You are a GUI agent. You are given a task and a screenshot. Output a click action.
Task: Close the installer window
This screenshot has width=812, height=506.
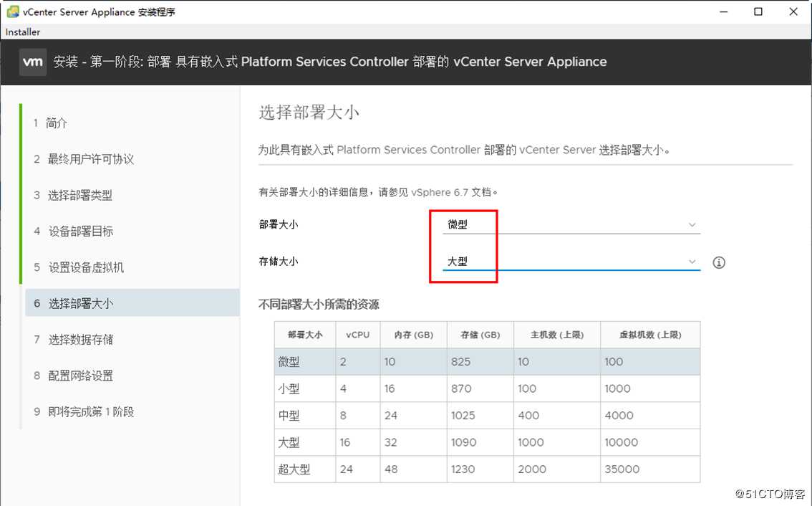tap(793, 11)
